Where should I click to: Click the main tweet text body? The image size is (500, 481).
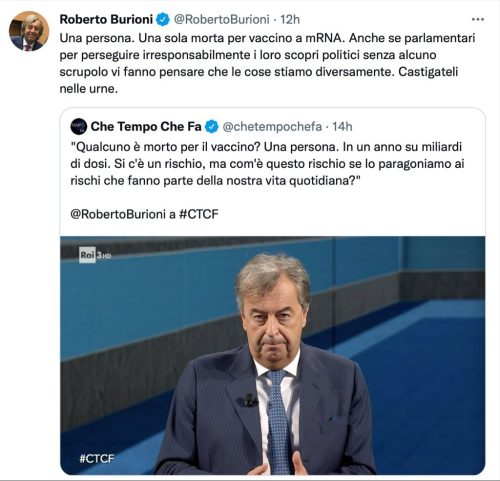(x=267, y=63)
